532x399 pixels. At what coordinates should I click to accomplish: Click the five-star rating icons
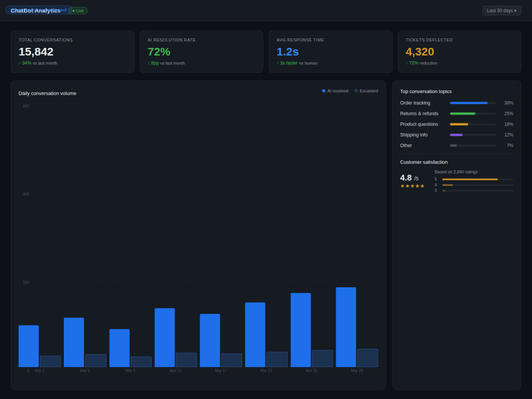[x=412, y=186]
